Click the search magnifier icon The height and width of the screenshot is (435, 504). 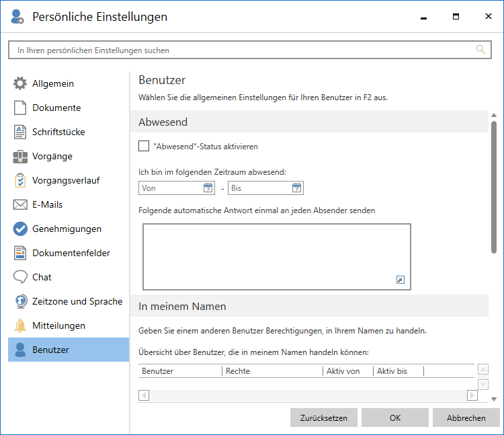pyautogui.click(x=480, y=50)
